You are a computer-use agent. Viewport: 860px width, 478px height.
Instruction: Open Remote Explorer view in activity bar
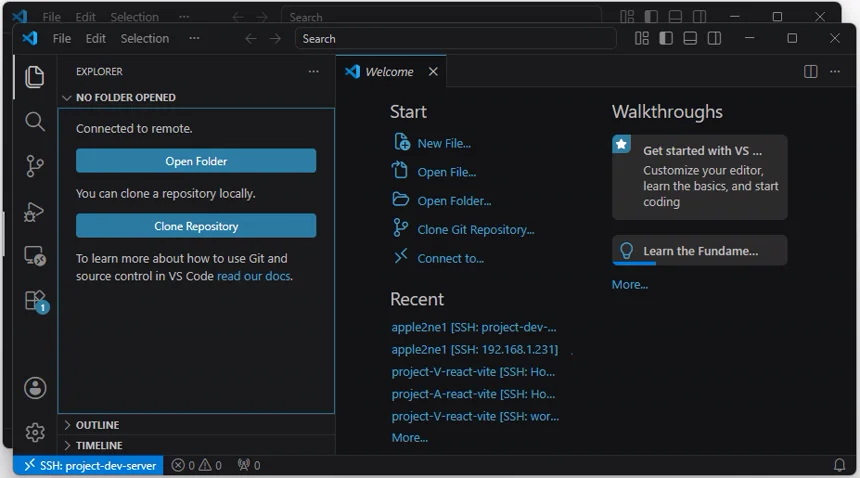tap(35, 256)
